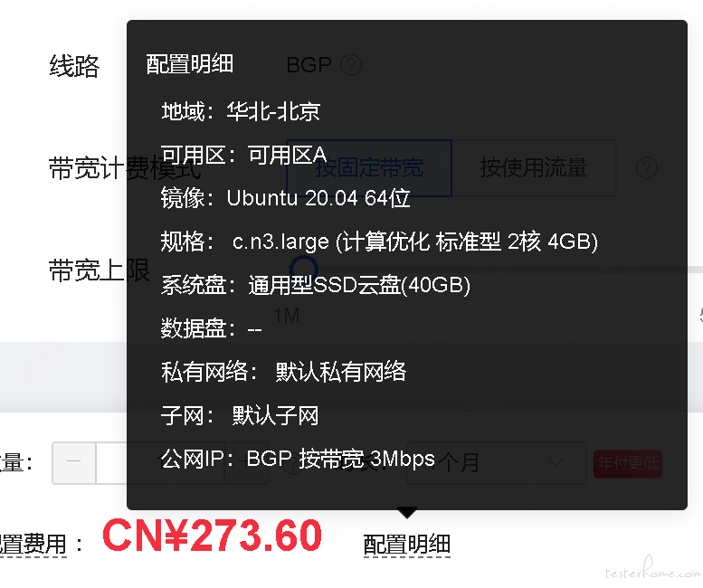Screen dimensions: 703x588
Task: Click the underlined 配置费用 label
Action: 33,545
